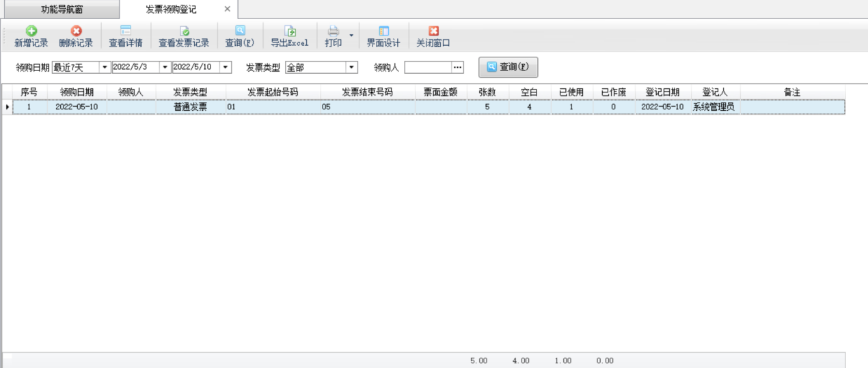Click the 新增记录 add record icon
Image resolution: width=868 pixels, height=368 pixels.
pos(31,31)
